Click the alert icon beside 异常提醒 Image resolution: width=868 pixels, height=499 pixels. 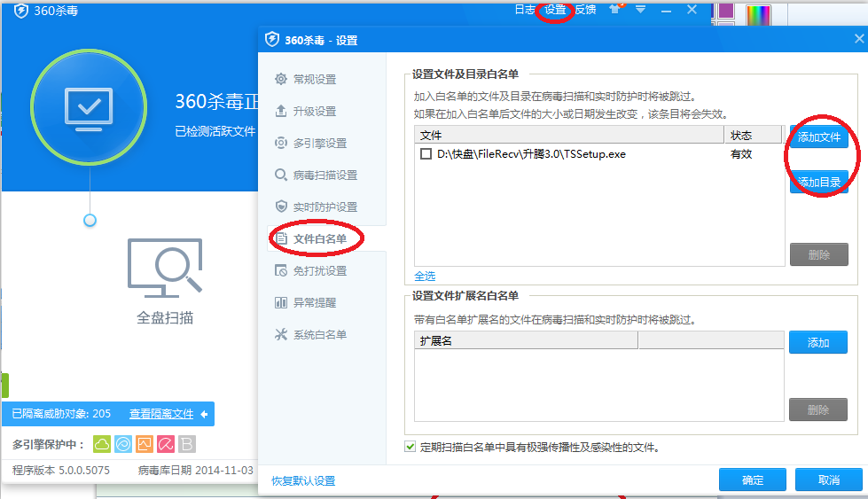tap(281, 302)
